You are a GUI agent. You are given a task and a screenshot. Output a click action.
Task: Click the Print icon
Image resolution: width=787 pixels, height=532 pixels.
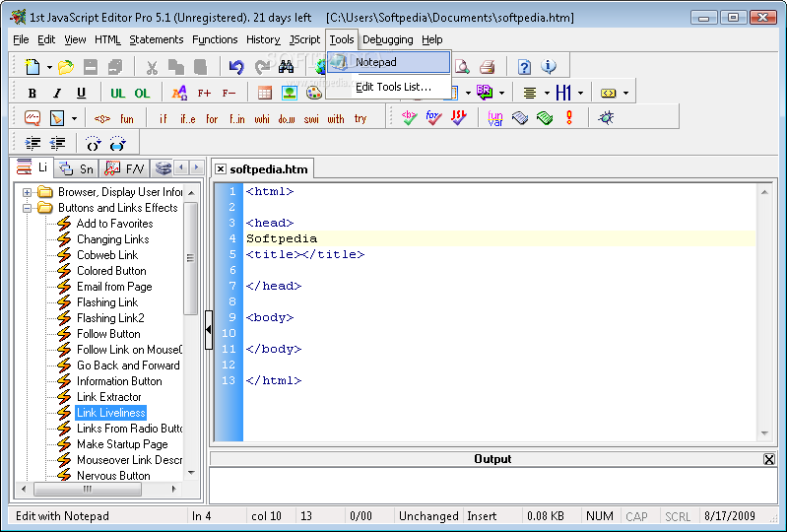tap(487, 66)
